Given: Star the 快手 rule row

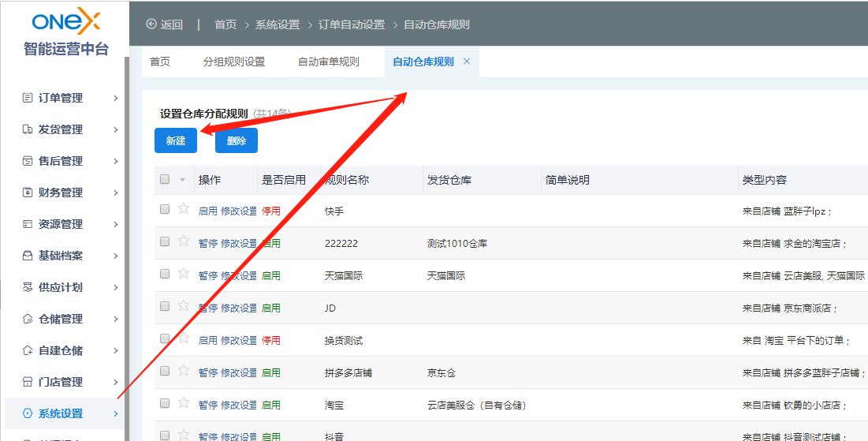Looking at the screenshot, I should [x=184, y=209].
